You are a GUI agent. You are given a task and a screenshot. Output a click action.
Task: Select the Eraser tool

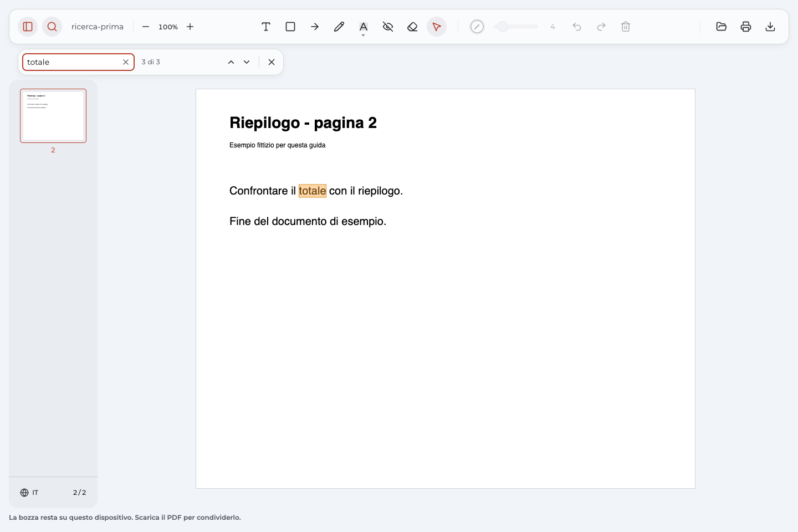pos(412,27)
